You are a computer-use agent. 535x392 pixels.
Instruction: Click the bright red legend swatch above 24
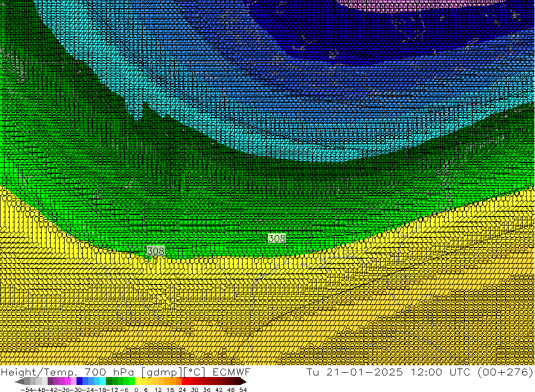(185, 381)
